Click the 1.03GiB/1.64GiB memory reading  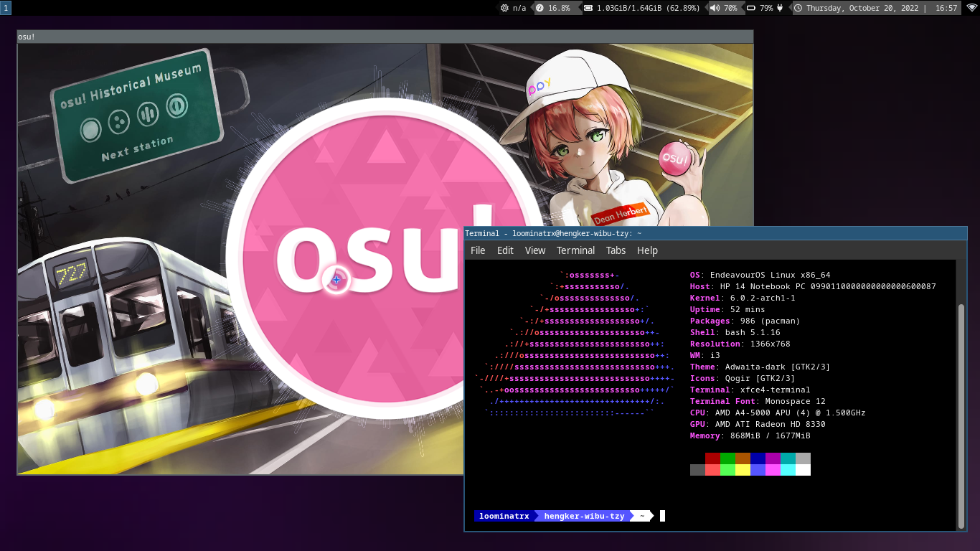click(648, 8)
